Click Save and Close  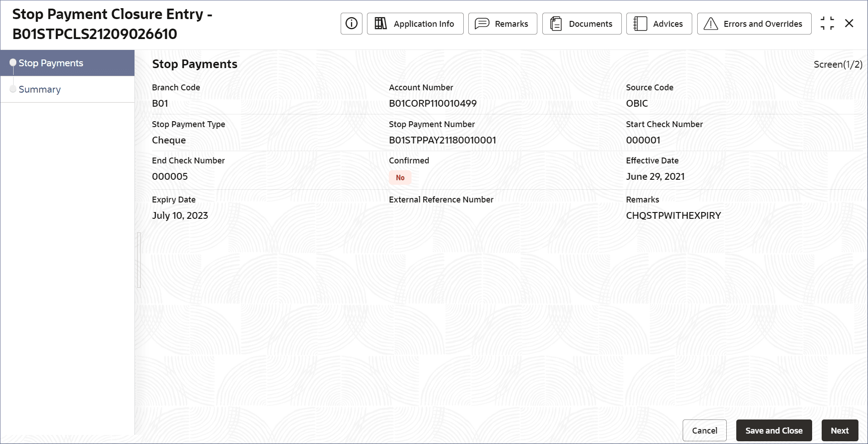(774, 430)
